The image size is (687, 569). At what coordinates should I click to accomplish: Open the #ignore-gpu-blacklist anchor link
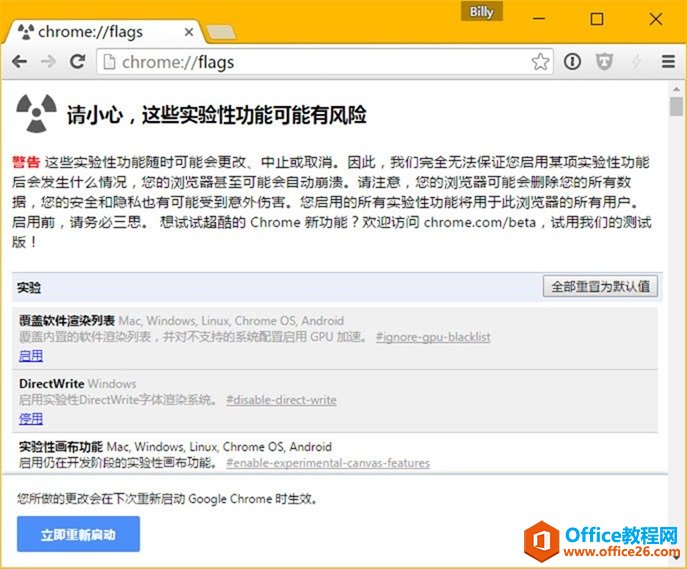click(x=433, y=337)
